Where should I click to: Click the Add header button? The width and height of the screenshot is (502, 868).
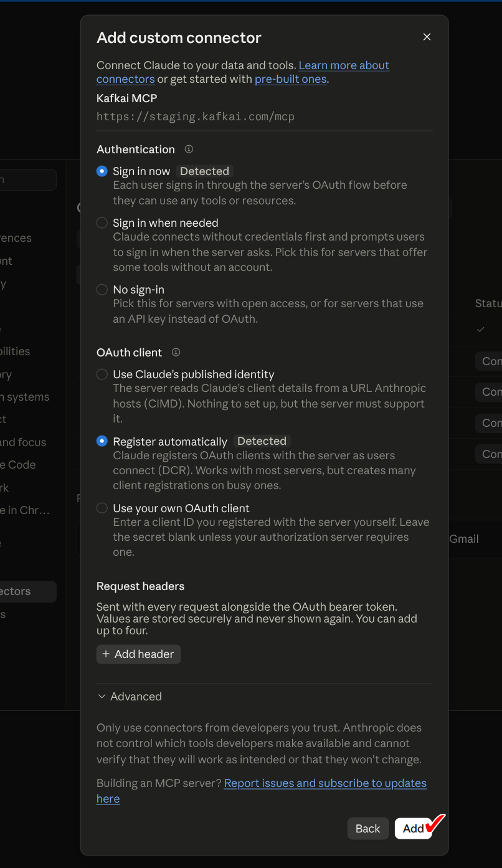(138, 654)
